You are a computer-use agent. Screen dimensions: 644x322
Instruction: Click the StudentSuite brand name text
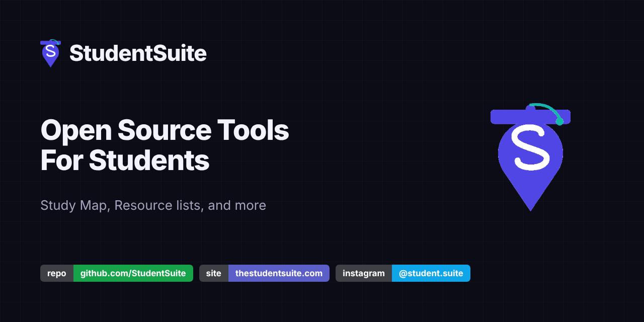[x=138, y=53]
